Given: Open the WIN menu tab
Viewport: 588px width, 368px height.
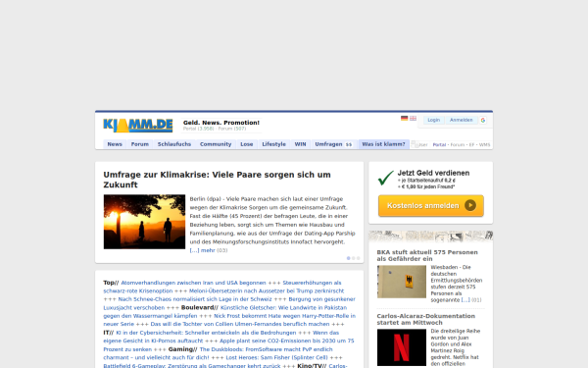Looking at the screenshot, I should pyautogui.click(x=301, y=144).
